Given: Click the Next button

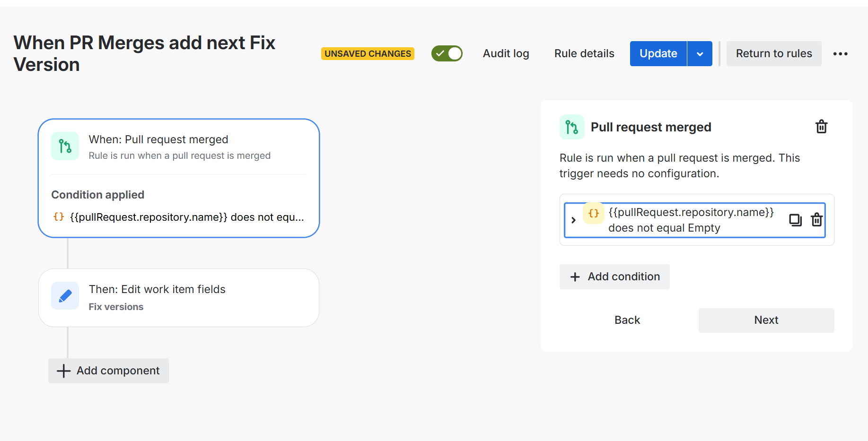Looking at the screenshot, I should point(766,320).
